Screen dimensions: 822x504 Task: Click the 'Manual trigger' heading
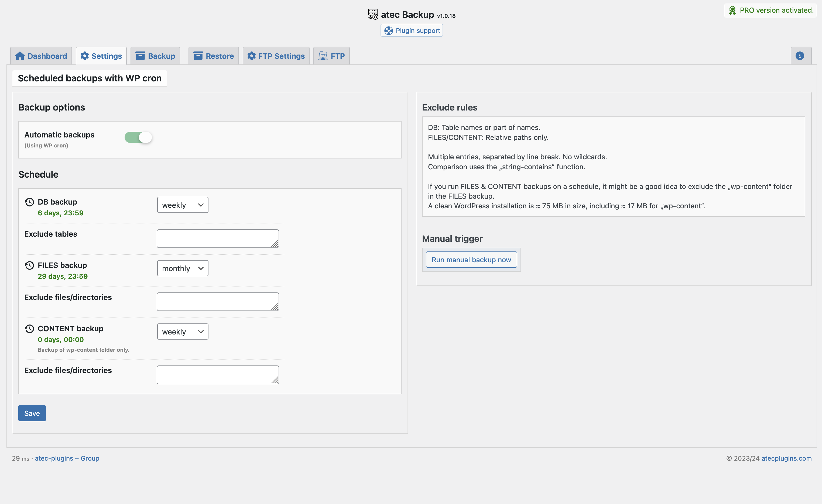(x=452, y=239)
